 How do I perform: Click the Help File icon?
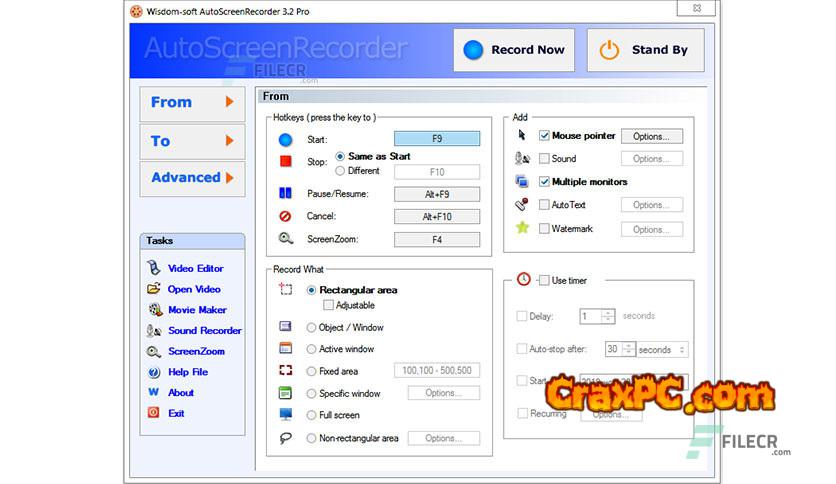point(154,372)
